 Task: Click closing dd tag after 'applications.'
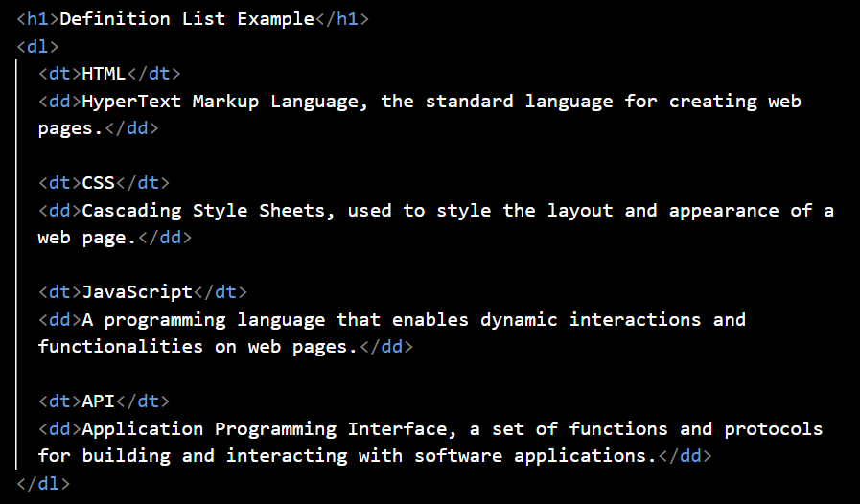tap(686, 456)
